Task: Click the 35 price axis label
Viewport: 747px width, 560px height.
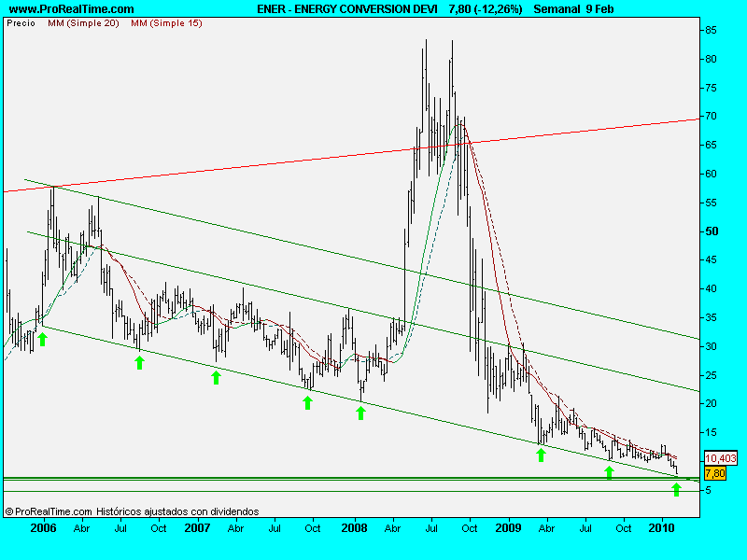Action: (711, 317)
